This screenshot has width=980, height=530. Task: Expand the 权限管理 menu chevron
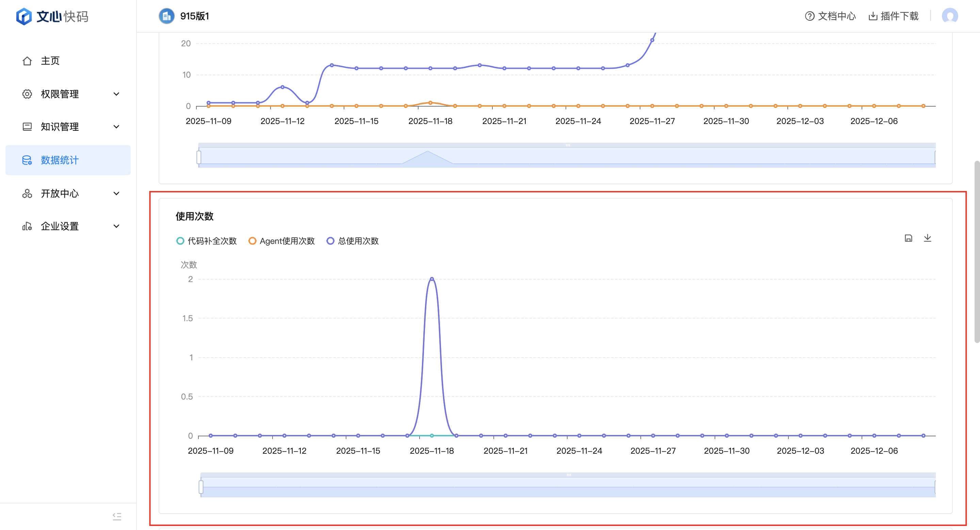pos(116,94)
